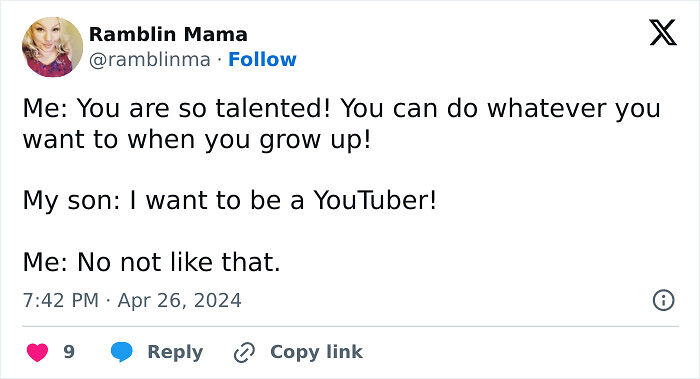Screen dimensions: 700x379
Task: Click the Copy link text
Action: (316, 352)
